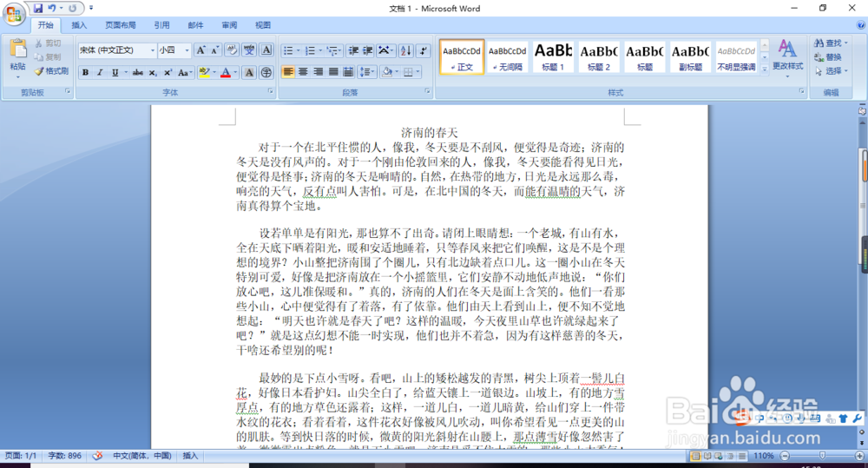This screenshot has height=468, width=868.
Task: Click the Replace (替换) icon
Action: tap(819, 57)
